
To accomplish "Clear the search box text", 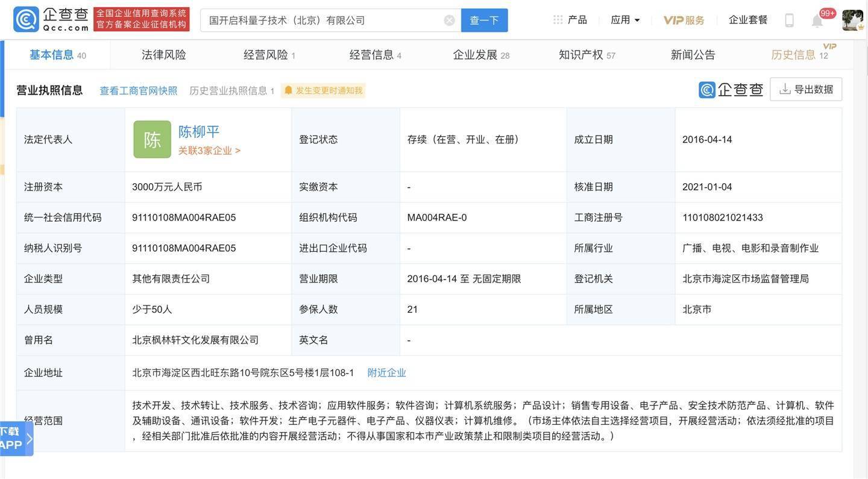I will [449, 20].
